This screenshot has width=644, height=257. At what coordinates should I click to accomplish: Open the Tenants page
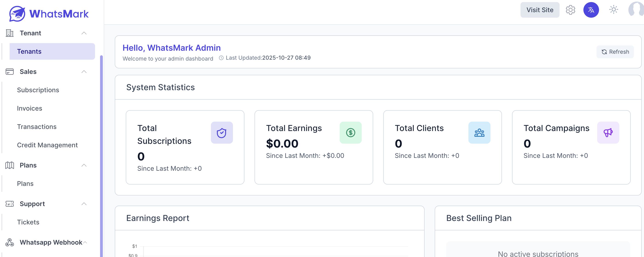(52, 51)
